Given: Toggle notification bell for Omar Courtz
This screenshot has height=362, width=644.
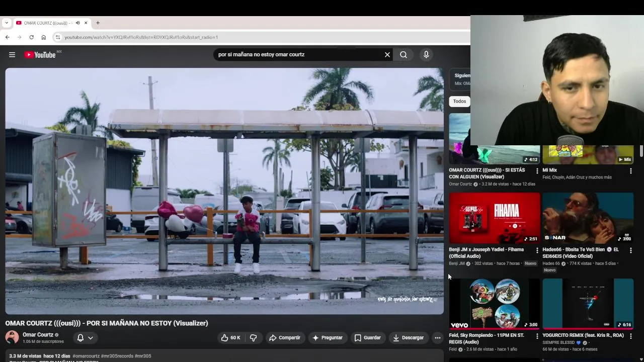Looking at the screenshot, I should pos(80,338).
